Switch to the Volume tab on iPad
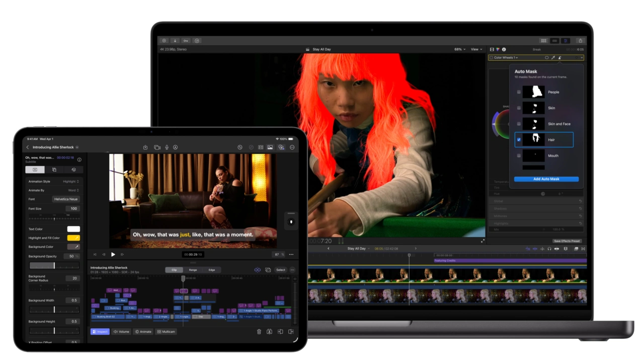Screen dimensions: 644x362 point(121,332)
